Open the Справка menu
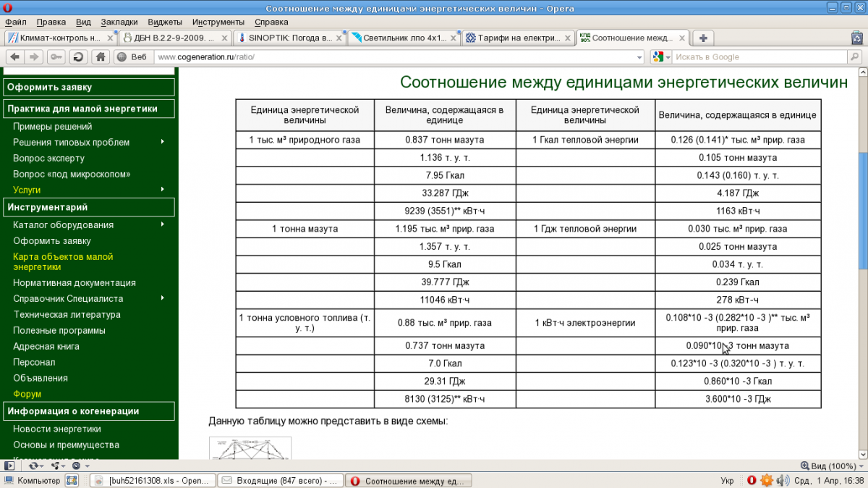868x488 pixels. tap(271, 22)
